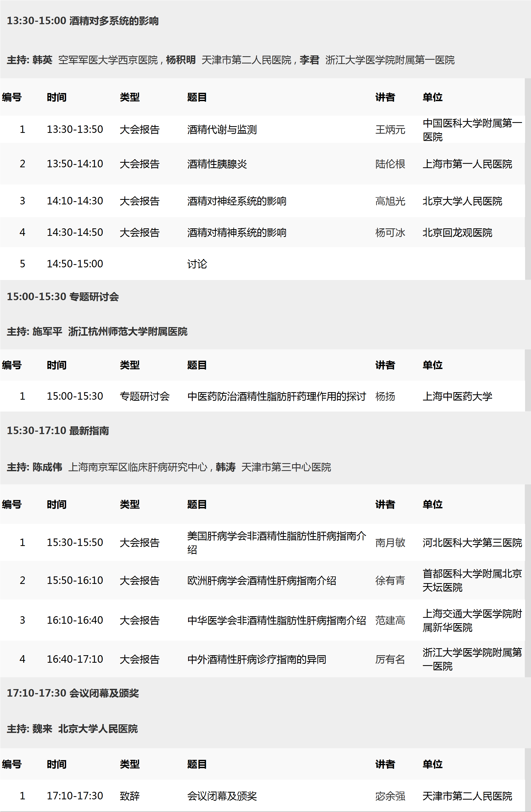Click session heading '15:00-15:30 专题研讨会'
Image resolution: width=531 pixels, height=812 pixels.
(x=63, y=297)
